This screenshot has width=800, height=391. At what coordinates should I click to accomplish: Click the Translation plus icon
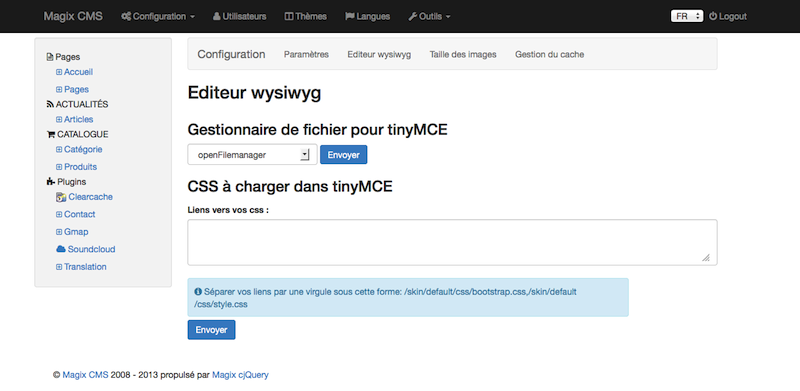pos(59,266)
